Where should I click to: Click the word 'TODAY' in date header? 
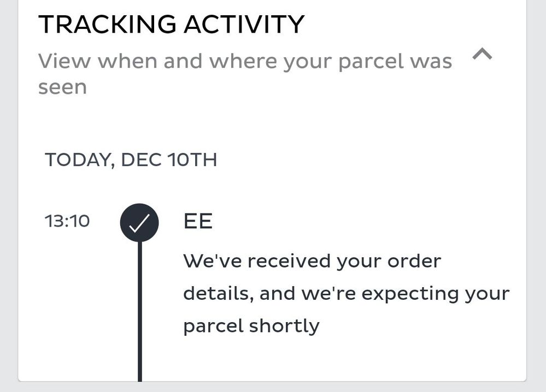click(78, 160)
